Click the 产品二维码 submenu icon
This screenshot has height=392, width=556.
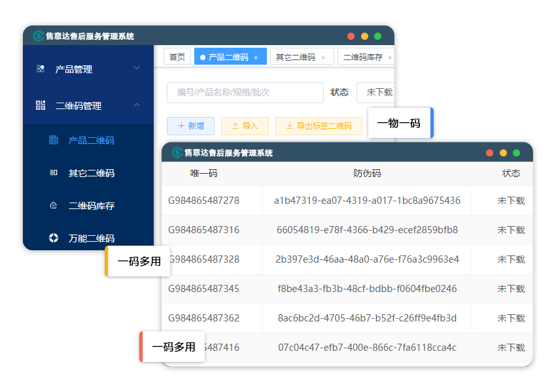click(x=54, y=140)
